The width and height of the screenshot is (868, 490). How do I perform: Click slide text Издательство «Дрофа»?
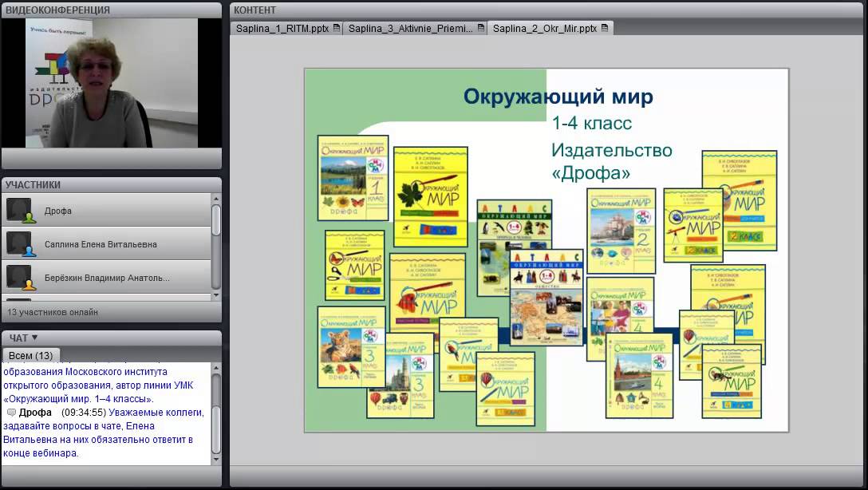click(611, 162)
